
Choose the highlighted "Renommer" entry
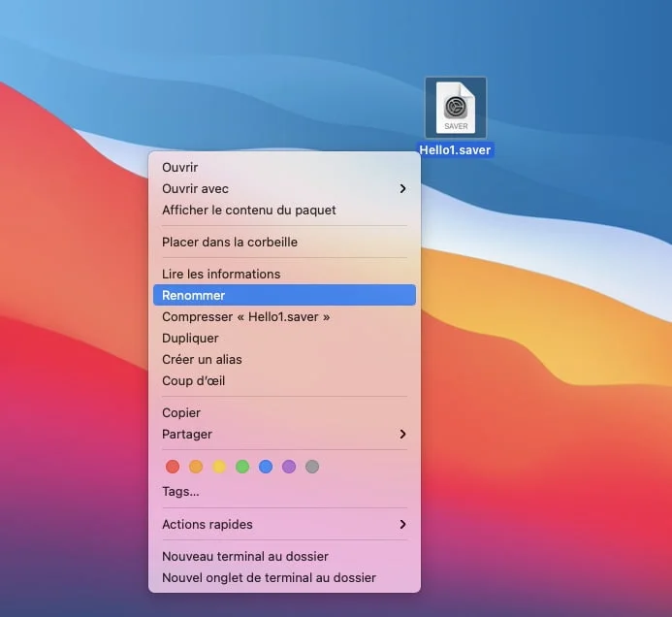(194, 296)
